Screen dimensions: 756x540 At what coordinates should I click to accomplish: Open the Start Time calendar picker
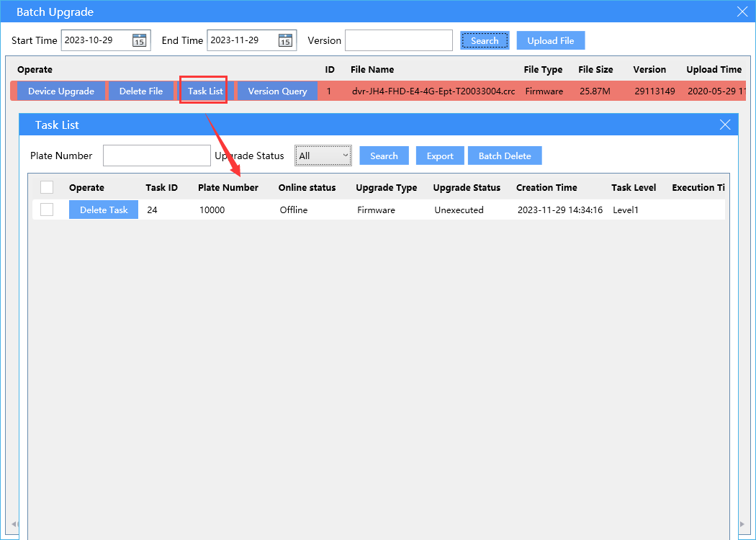pyautogui.click(x=140, y=40)
